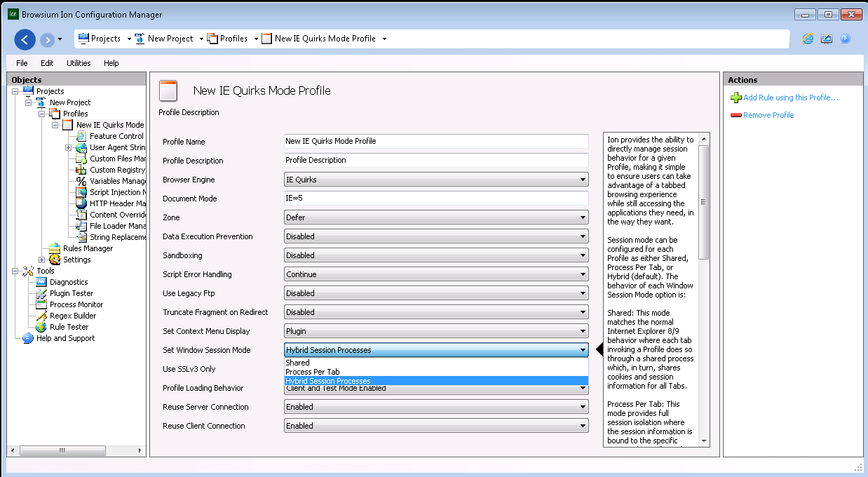The width and height of the screenshot is (868, 477).
Task: Collapse the New Project tree node
Action: click(29, 102)
